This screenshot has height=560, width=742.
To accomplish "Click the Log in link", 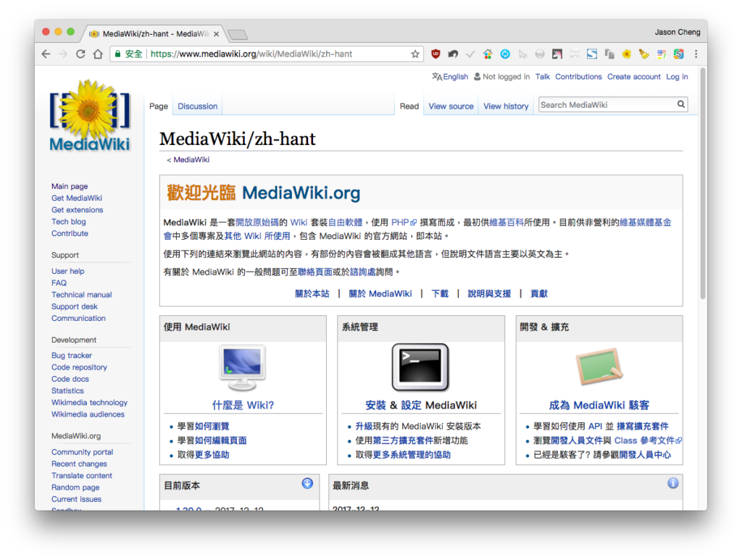I will (678, 77).
